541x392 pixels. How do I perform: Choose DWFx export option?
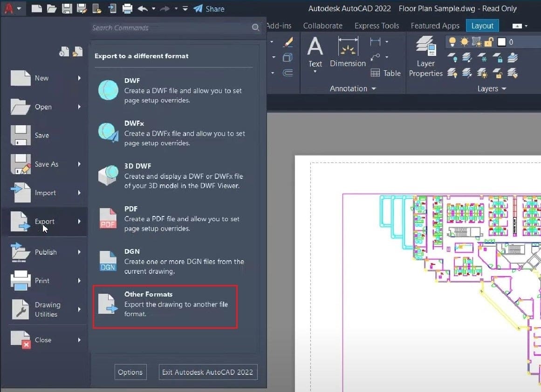point(172,133)
